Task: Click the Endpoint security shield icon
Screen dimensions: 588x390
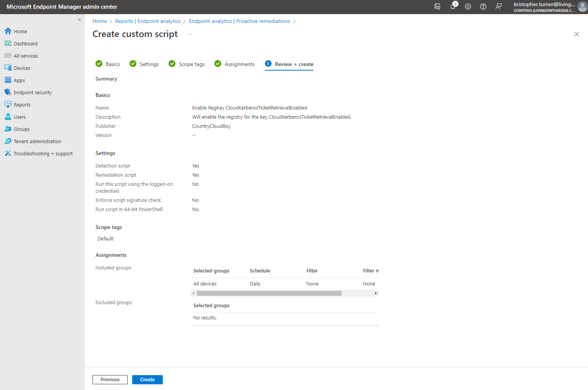Action: [x=8, y=92]
